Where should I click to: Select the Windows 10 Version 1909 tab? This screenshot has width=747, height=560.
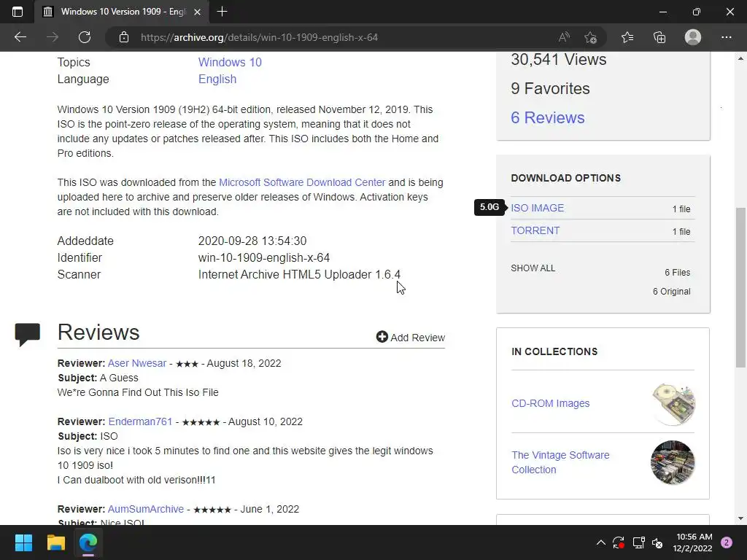point(122,12)
